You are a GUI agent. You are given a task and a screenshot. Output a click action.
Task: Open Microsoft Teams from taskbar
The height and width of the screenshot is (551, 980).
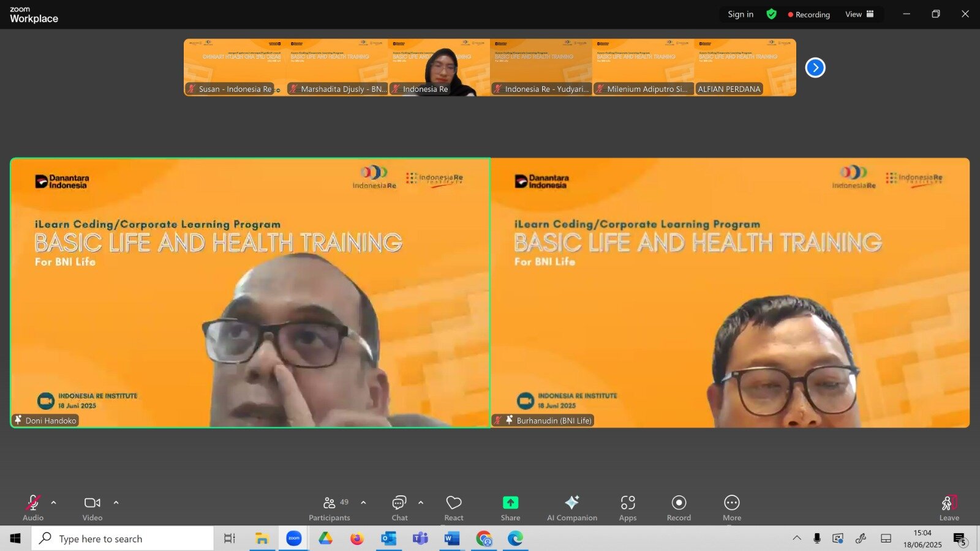click(x=420, y=538)
